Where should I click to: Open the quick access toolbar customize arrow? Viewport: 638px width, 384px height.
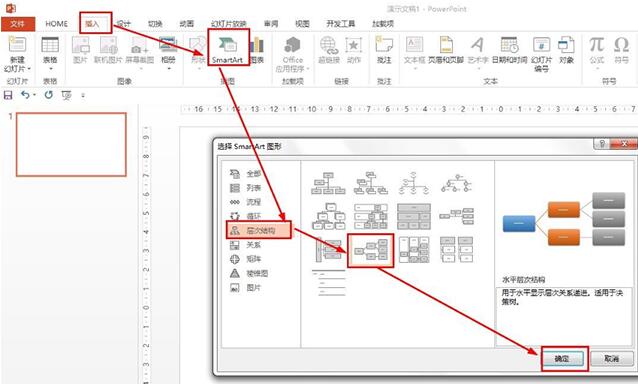click(83, 96)
